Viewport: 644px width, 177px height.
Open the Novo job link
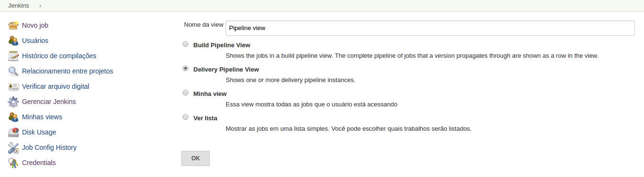point(35,25)
